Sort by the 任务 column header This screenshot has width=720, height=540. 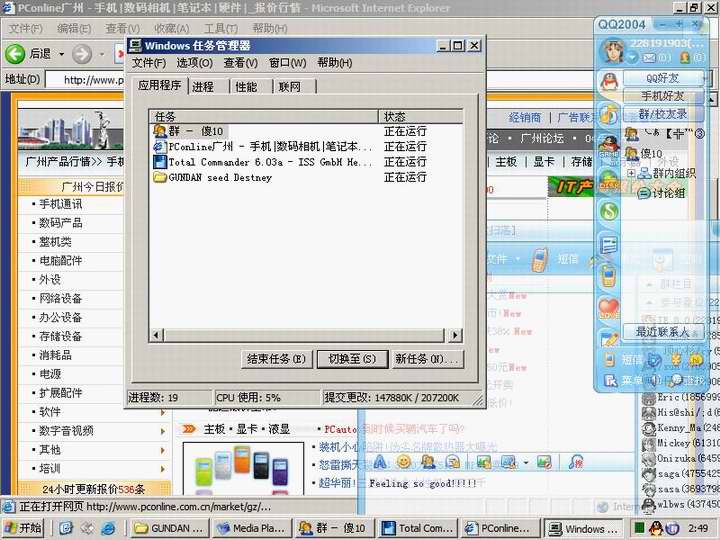[x=264, y=117]
